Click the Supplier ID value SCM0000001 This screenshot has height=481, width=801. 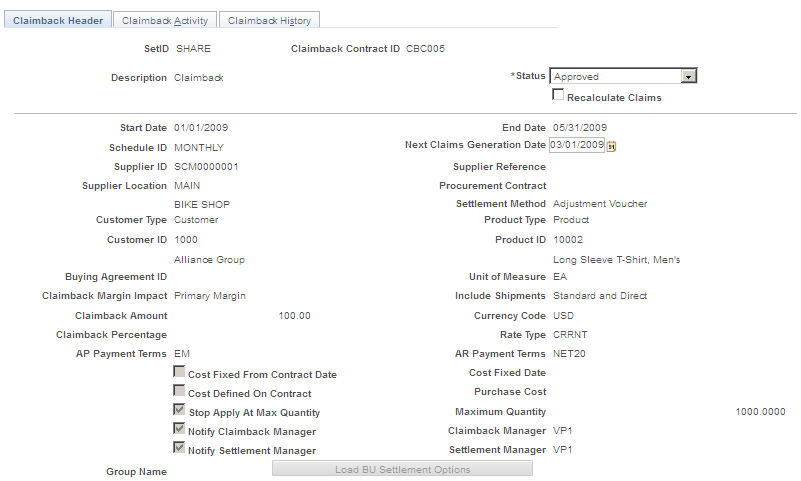click(x=206, y=166)
